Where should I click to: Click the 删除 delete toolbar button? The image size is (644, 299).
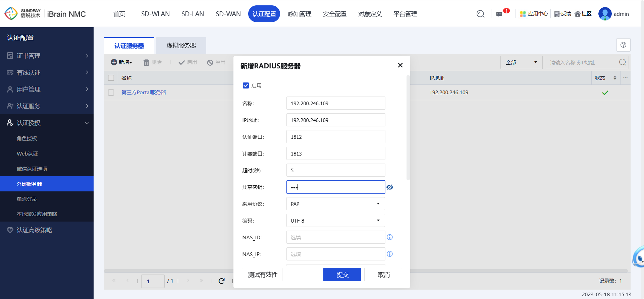click(153, 62)
